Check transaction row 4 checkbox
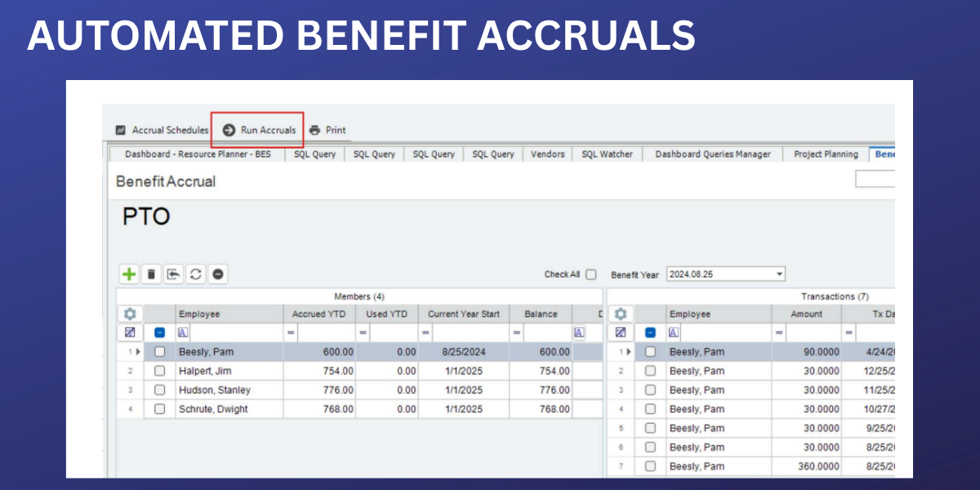 click(650, 409)
